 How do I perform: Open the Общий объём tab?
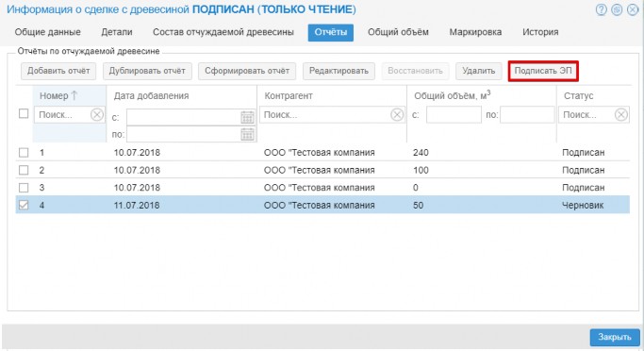click(398, 32)
